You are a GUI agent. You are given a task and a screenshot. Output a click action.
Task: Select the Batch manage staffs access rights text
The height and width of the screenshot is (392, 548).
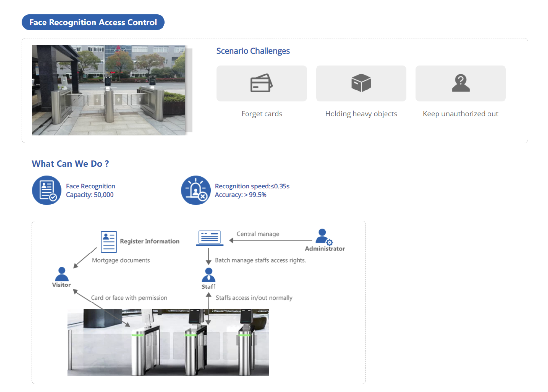click(x=261, y=260)
